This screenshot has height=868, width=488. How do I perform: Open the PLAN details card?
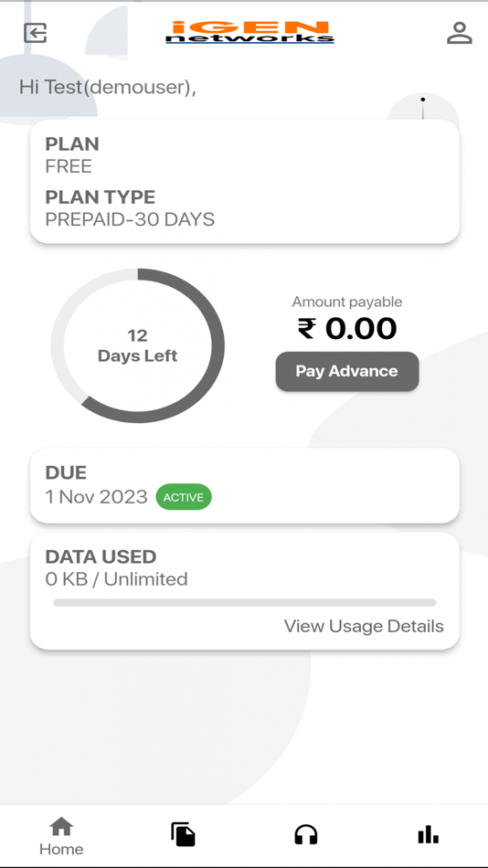(244, 182)
